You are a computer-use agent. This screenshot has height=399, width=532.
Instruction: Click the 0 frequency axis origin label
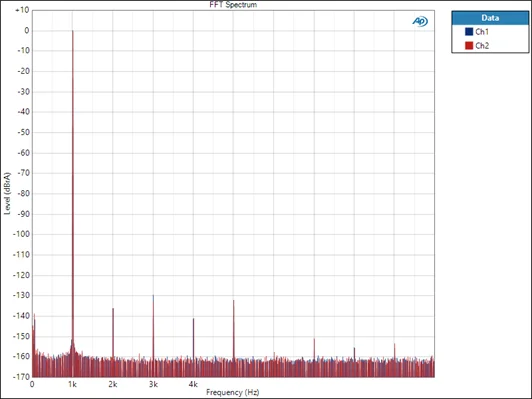coord(32,384)
